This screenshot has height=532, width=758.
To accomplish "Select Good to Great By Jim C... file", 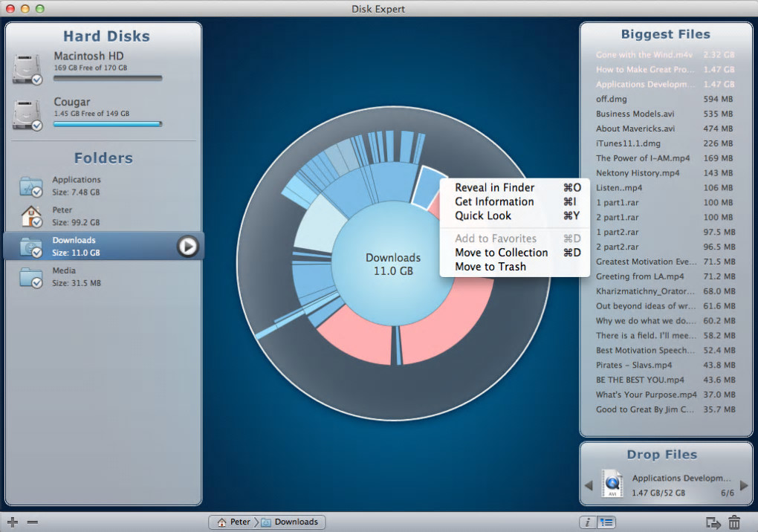I will [x=665, y=409].
